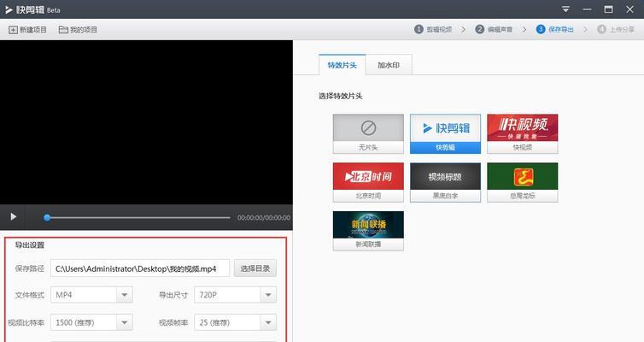The height and width of the screenshot is (342, 644).
Task: Click the 保存路径 save path field
Action: pos(140,268)
